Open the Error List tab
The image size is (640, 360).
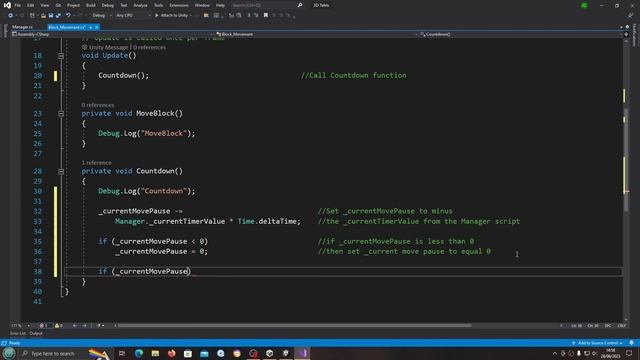[x=18, y=333]
